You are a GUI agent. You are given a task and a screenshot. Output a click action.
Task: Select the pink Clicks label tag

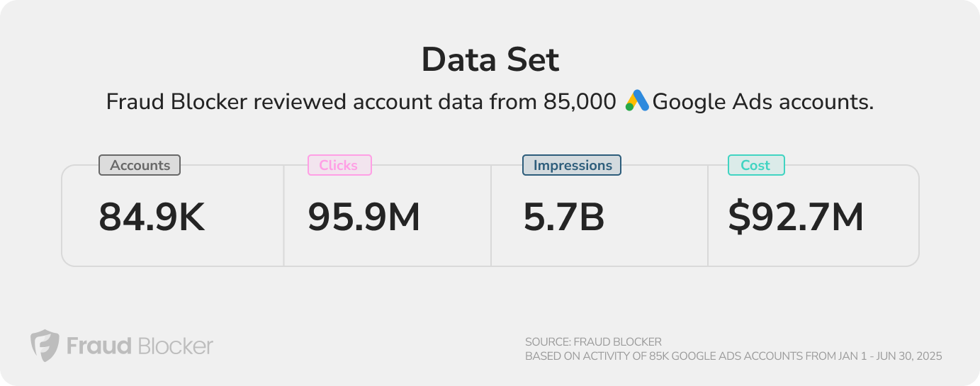(x=339, y=165)
